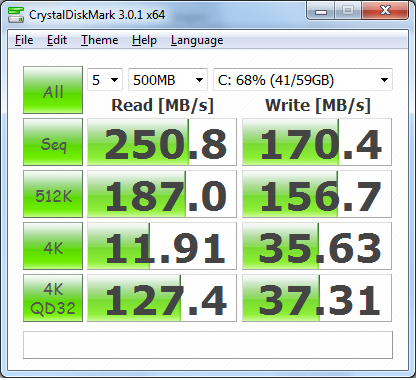Viewport: 419px width, 380px height.
Task: Open the Help menu
Action: pos(144,40)
